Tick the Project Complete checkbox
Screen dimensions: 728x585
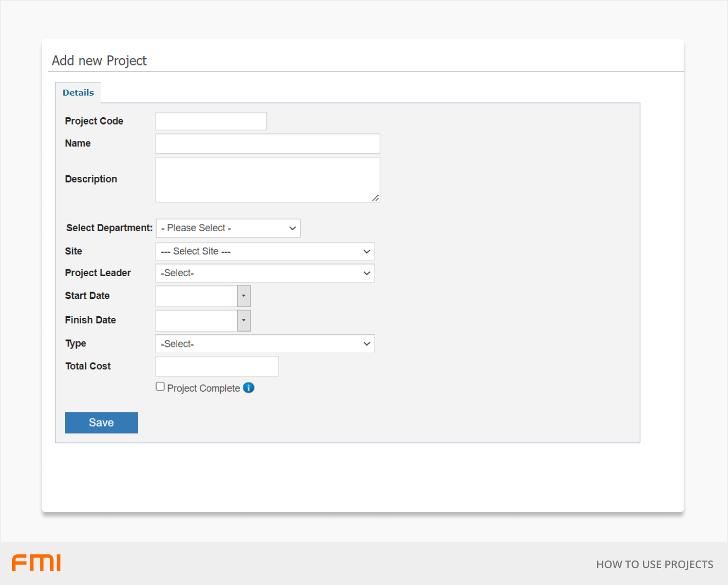click(x=160, y=386)
